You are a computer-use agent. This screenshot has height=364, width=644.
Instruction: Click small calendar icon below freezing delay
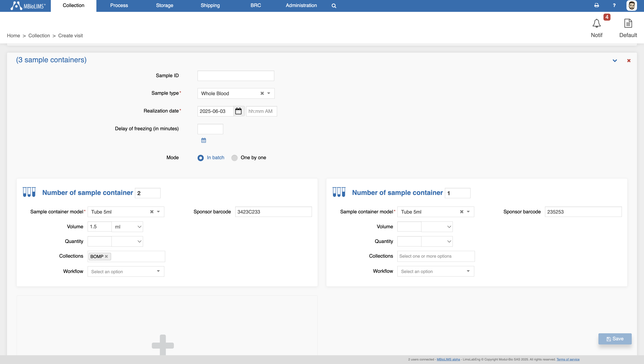(203, 140)
